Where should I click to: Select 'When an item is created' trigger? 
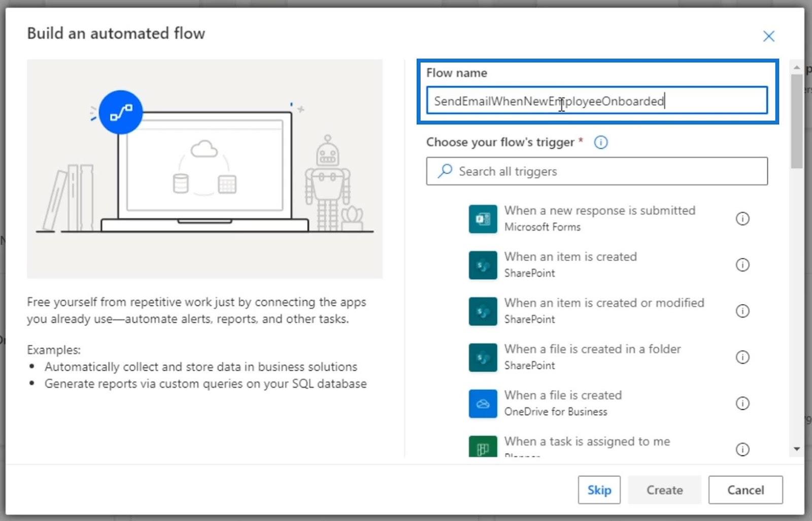[570, 256]
